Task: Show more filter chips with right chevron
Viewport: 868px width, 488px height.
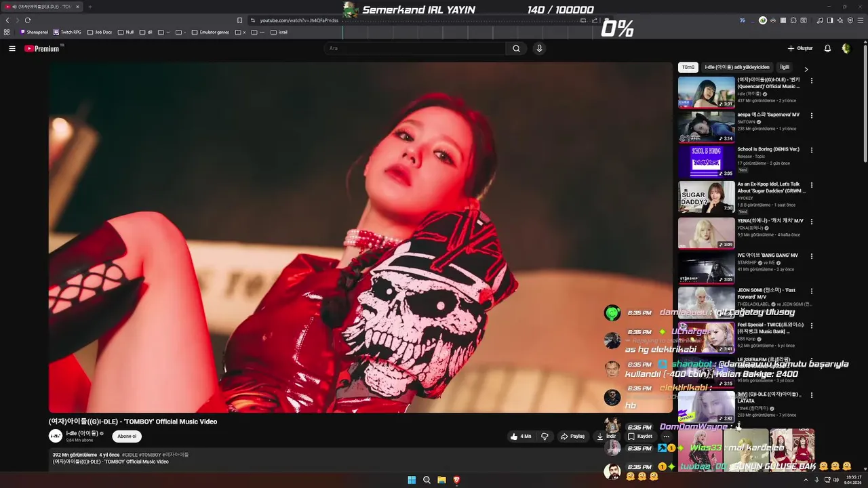Action: [x=806, y=68]
